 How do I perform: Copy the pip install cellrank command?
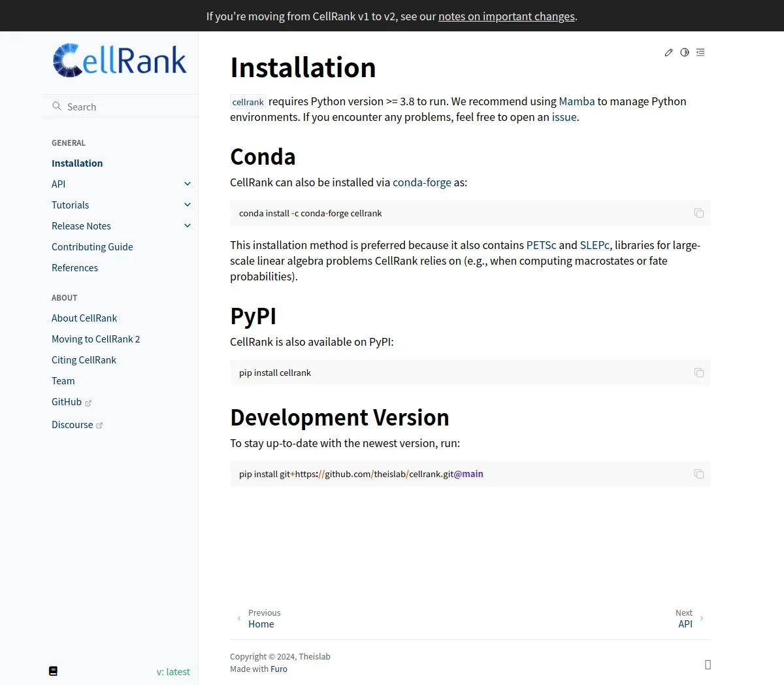point(699,373)
